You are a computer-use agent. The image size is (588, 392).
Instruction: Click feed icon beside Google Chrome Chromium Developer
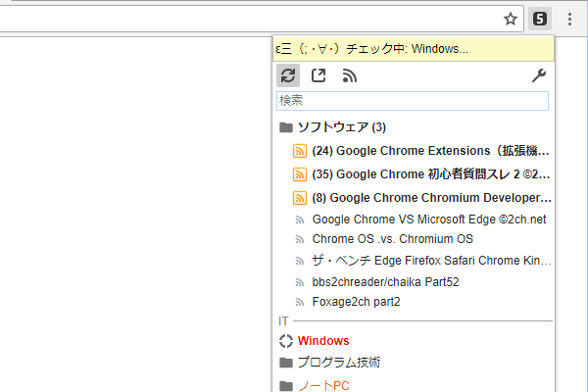pos(300,198)
